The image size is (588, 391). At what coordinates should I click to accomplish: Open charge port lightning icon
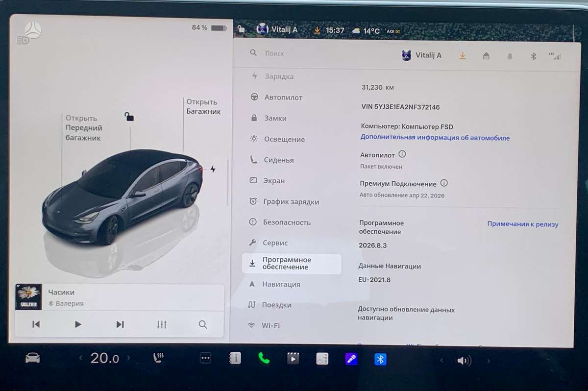pyautogui.click(x=213, y=169)
